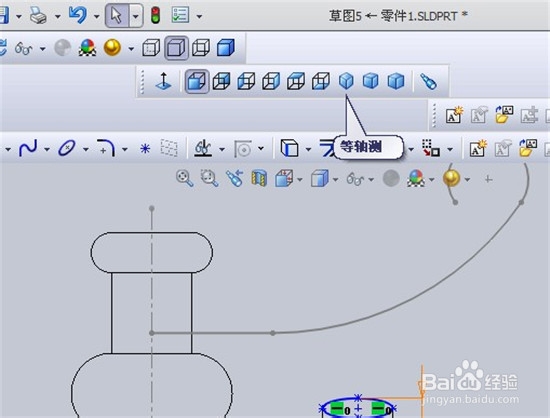Click the heads-up View Orientation icon
The height and width of the screenshot is (418, 550).
click(x=284, y=178)
